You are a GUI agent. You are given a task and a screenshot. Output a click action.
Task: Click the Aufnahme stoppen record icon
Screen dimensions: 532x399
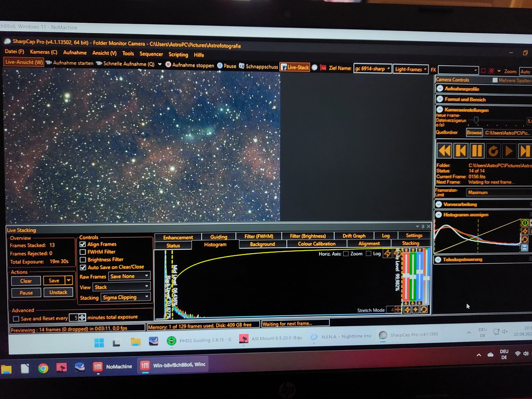click(x=168, y=65)
